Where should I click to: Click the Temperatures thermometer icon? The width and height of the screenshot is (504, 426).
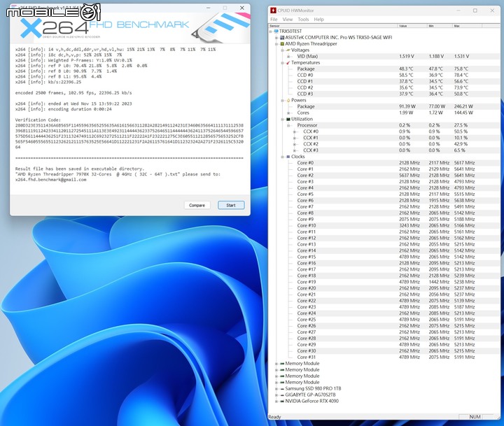click(x=288, y=63)
